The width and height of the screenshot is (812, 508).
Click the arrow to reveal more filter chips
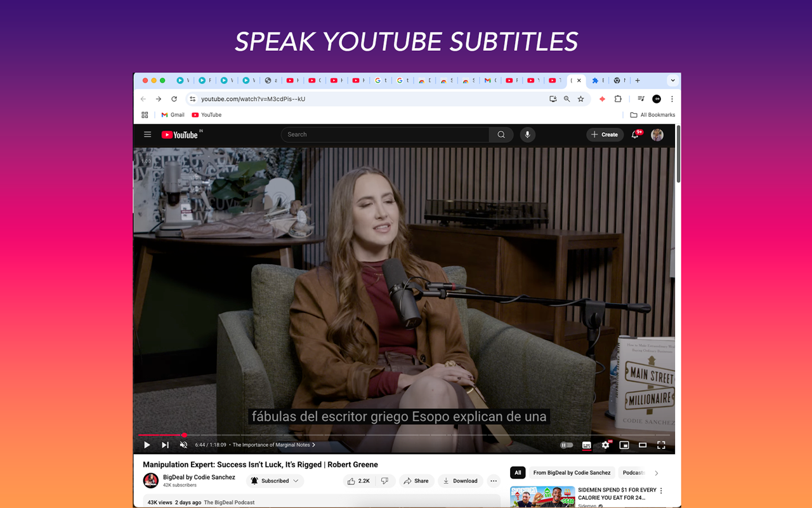pyautogui.click(x=657, y=472)
